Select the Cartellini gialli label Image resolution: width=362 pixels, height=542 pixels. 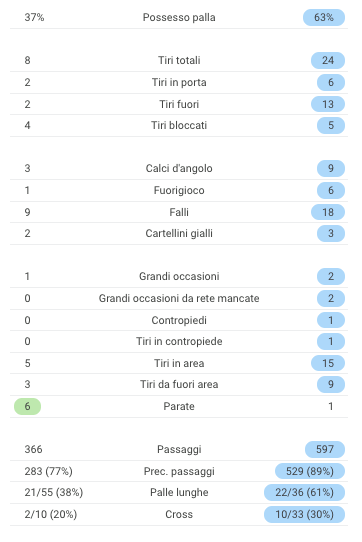(179, 233)
